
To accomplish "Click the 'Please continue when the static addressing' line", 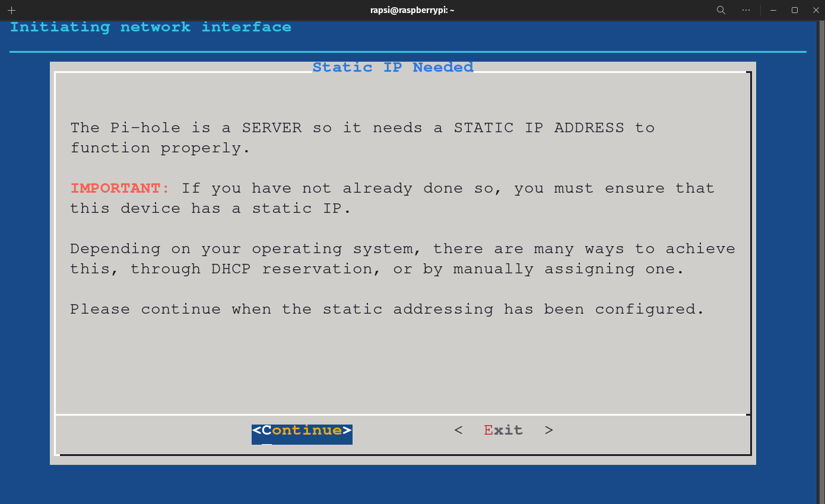I will 388,310.
